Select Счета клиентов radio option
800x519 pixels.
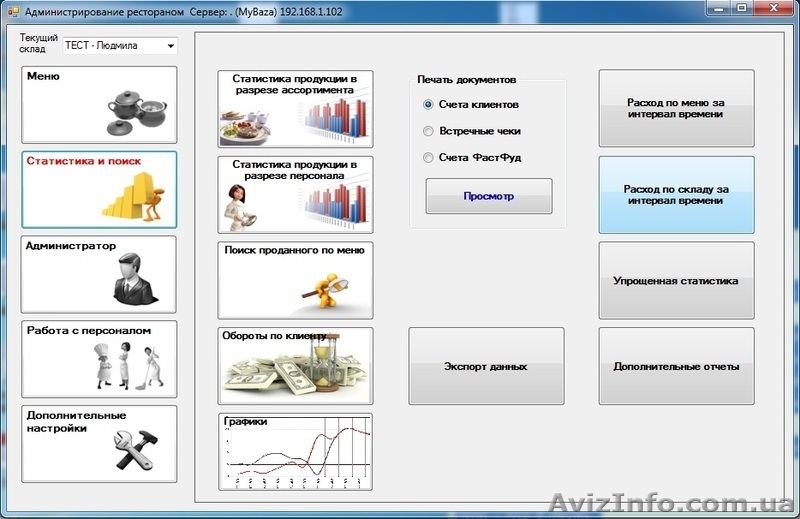point(429,104)
